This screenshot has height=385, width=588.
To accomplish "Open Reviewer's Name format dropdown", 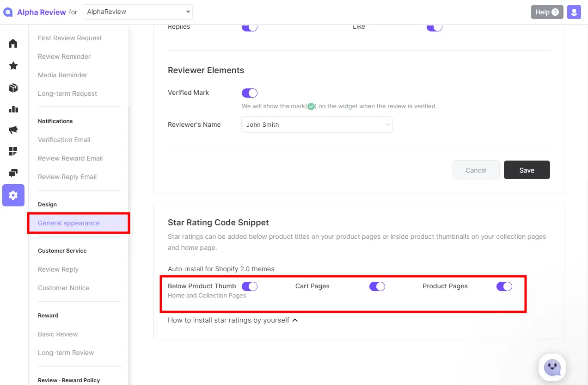I will (x=317, y=124).
